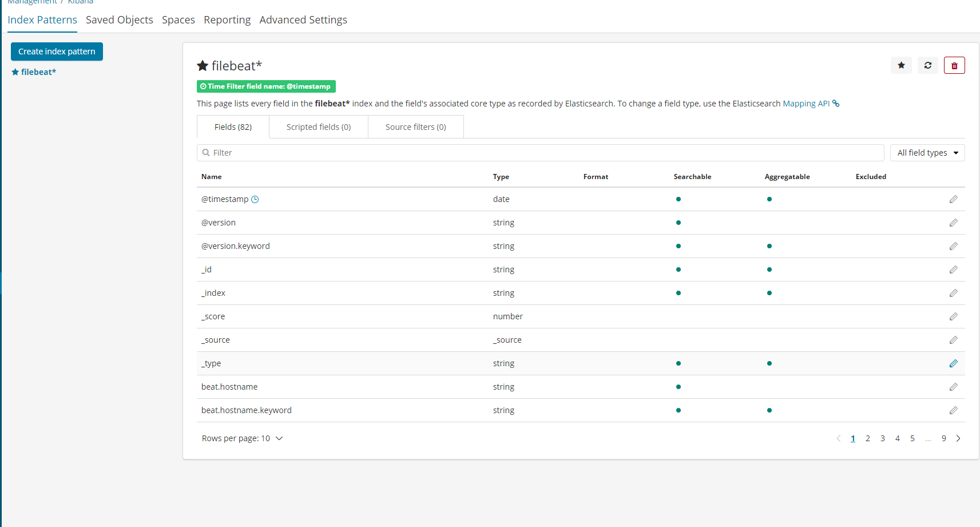Go to next page arrow
Image resolution: width=980 pixels, height=527 pixels.
pyautogui.click(x=958, y=438)
